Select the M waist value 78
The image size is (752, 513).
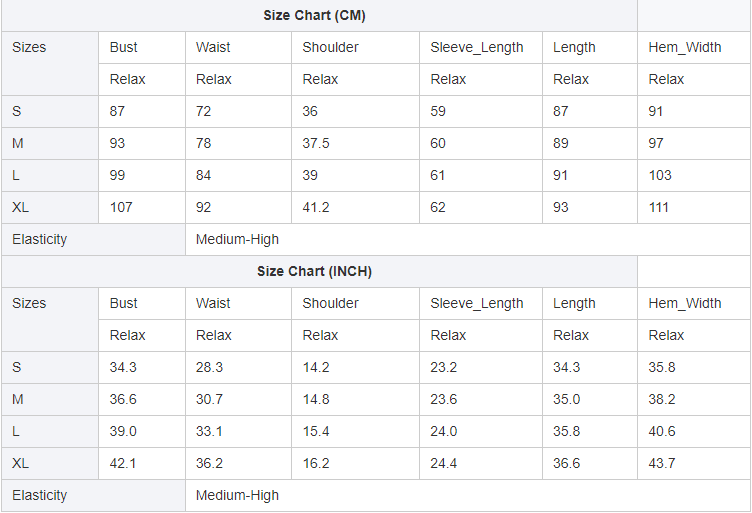[x=204, y=143]
